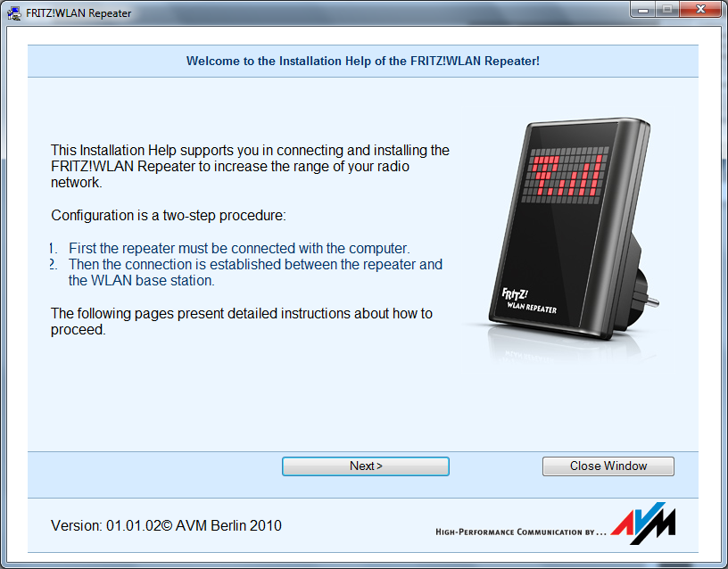728x569 pixels.
Task: Click the intro paragraph about Installation Help
Action: click(x=250, y=166)
